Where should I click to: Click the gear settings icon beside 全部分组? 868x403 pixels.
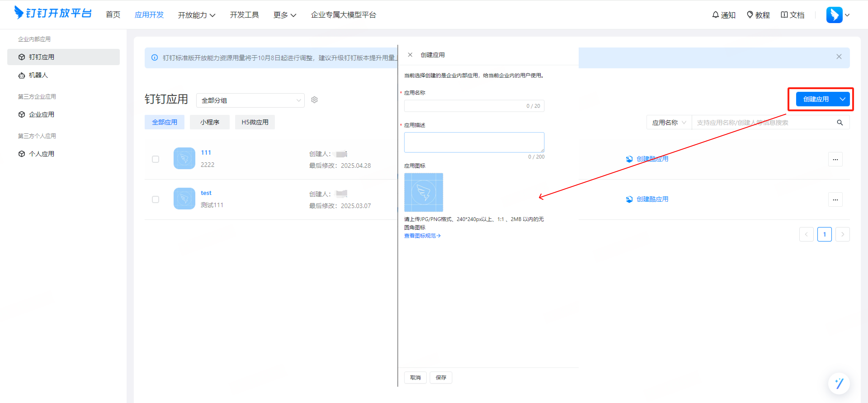[314, 100]
